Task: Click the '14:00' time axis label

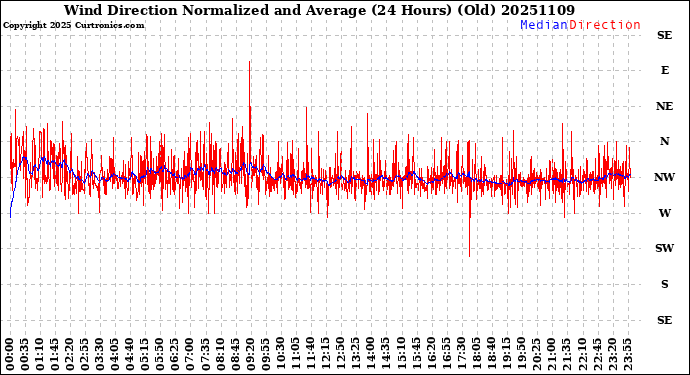Action: coord(371,354)
